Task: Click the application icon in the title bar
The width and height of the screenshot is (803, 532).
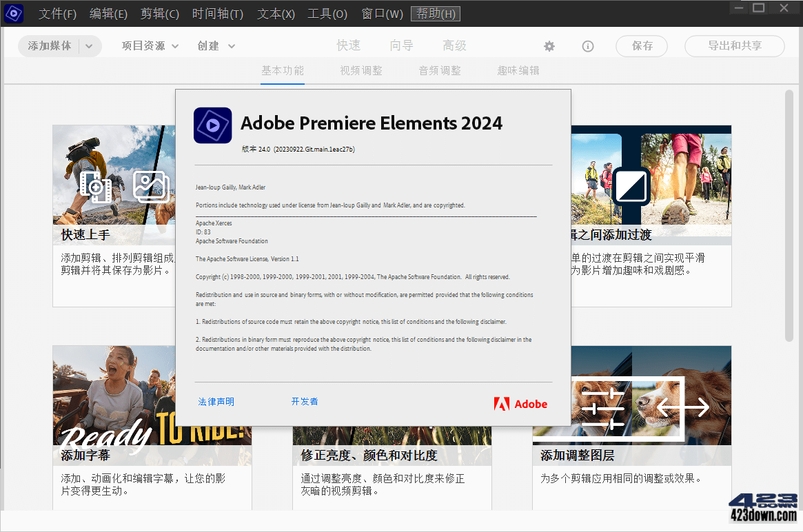Action: coord(14,13)
